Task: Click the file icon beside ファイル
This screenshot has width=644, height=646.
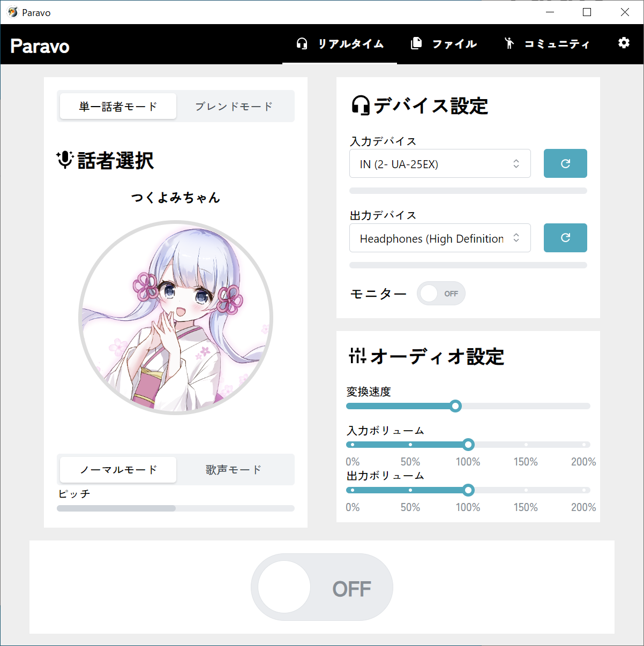Action: coord(416,44)
